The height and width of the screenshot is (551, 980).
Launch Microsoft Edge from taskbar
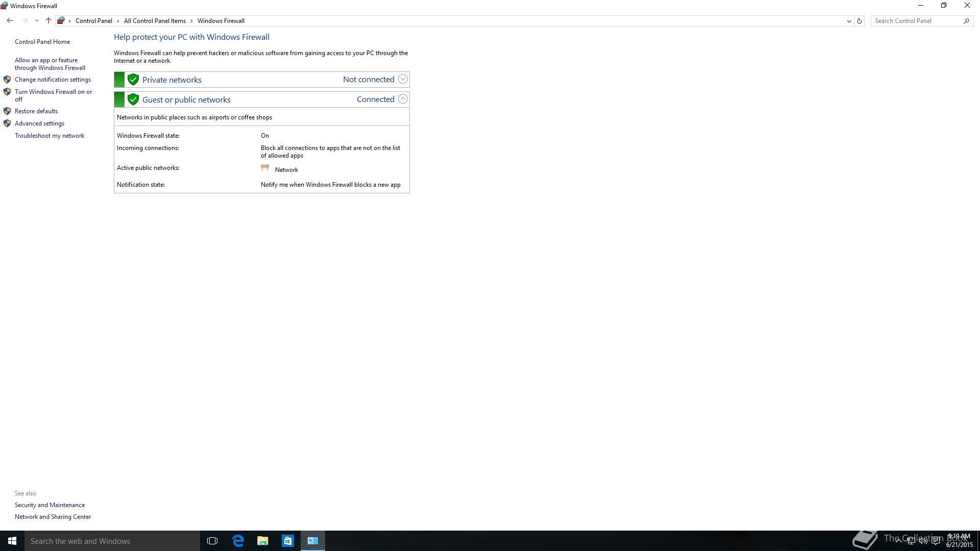coord(238,541)
